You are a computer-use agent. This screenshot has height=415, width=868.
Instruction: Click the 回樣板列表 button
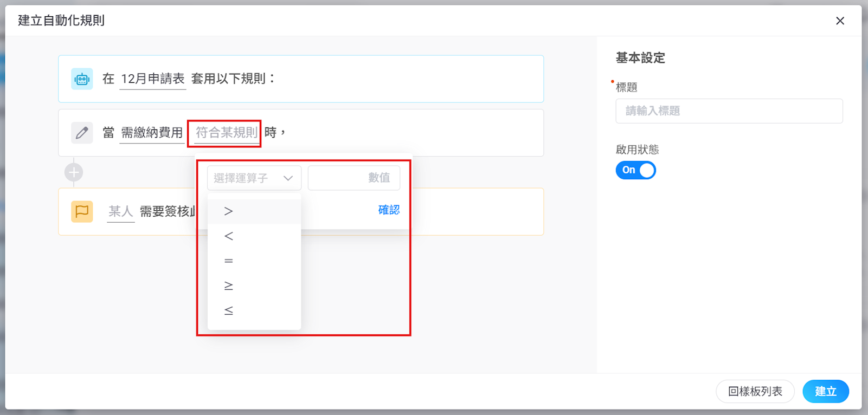click(755, 391)
